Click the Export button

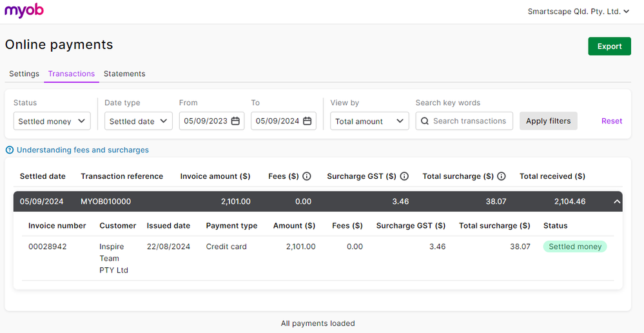tap(609, 46)
